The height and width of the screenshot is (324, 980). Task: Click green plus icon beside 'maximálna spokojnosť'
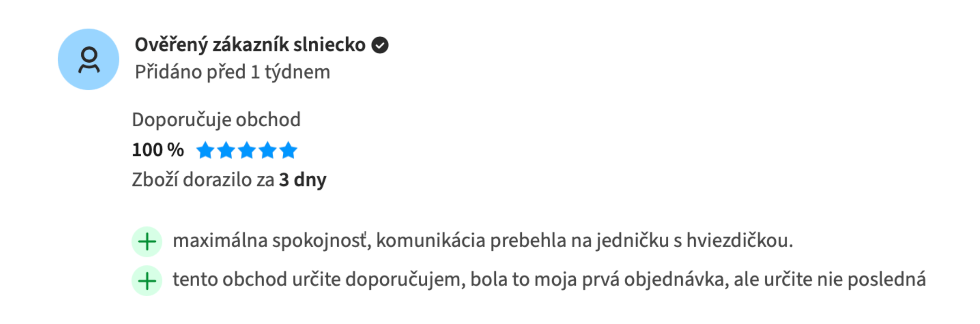coord(147,242)
